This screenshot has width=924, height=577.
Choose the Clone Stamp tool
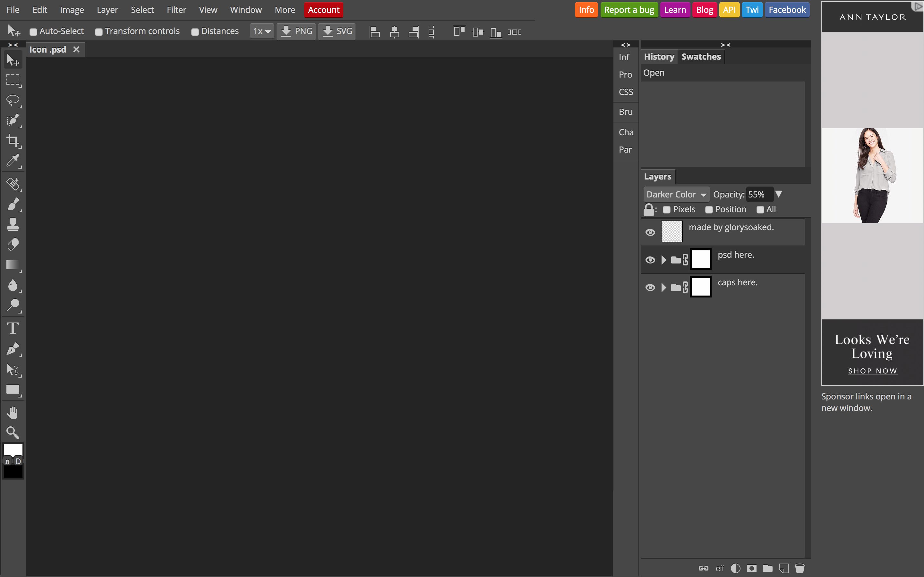[x=13, y=224]
